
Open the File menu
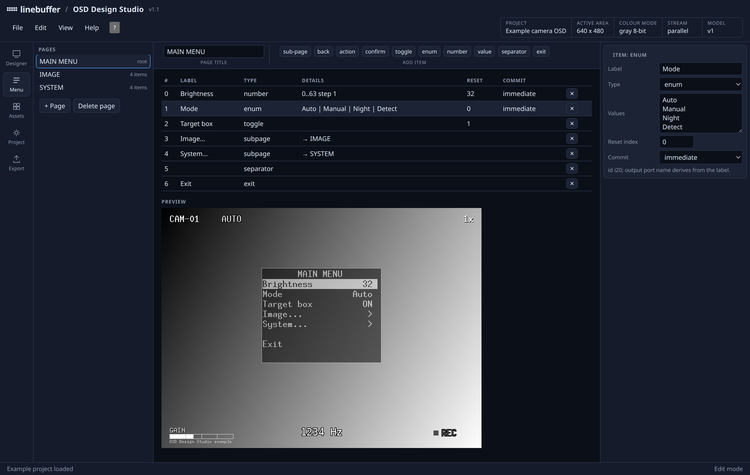coord(18,28)
